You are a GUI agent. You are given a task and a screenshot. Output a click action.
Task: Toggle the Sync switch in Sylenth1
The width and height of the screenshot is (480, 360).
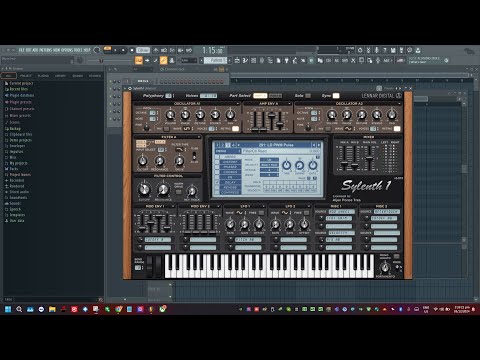pos(336,96)
